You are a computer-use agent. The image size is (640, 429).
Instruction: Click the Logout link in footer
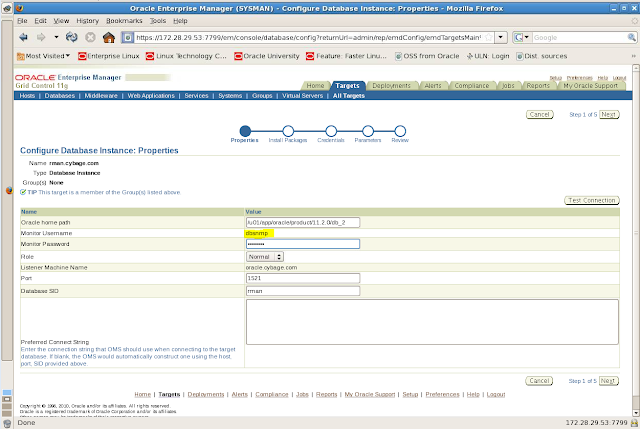click(x=496, y=394)
